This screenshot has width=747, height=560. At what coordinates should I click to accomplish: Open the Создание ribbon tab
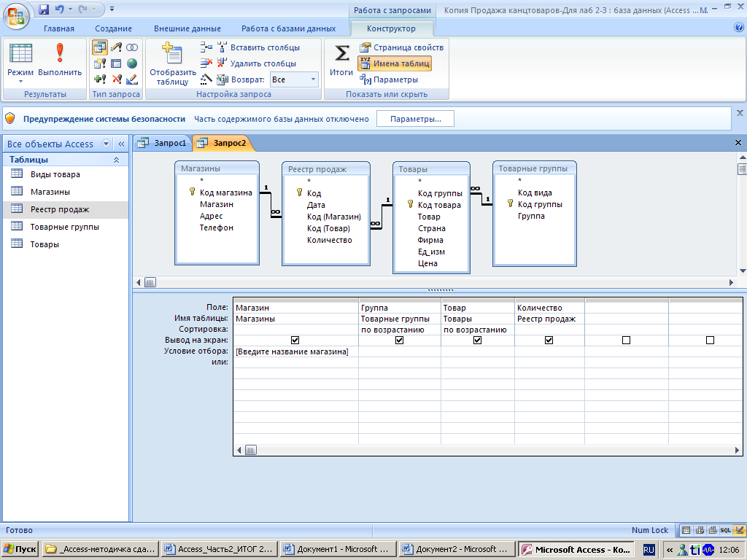(x=113, y=28)
